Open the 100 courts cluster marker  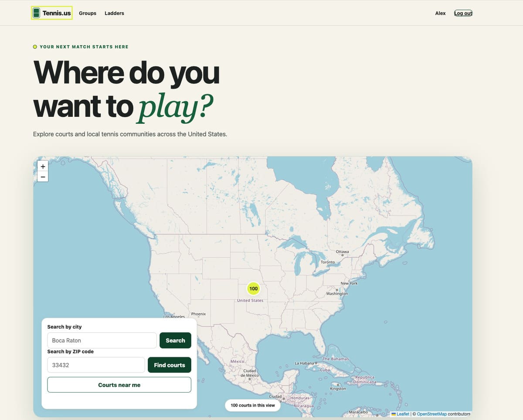coord(254,288)
